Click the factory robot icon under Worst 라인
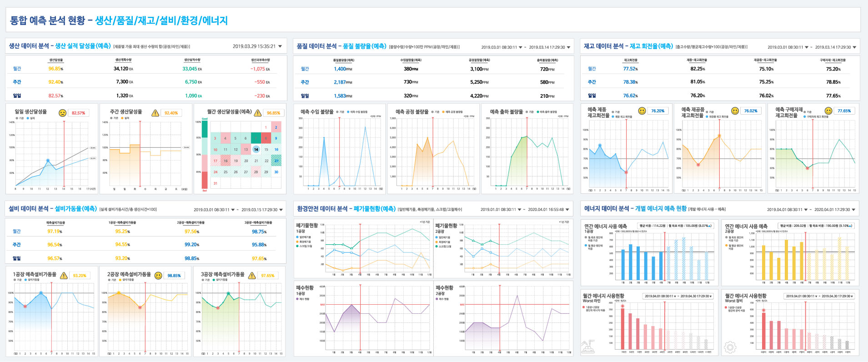The height and width of the screenshot is (362, 868). (588, 347)
